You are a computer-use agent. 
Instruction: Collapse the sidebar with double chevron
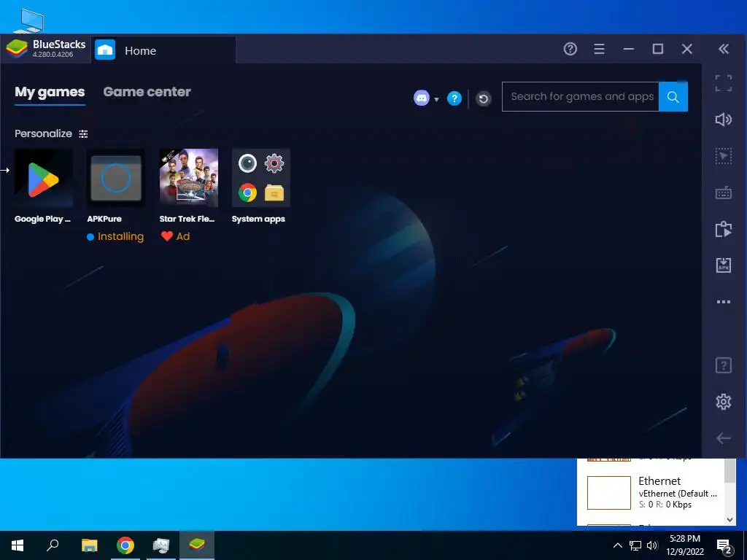[724, 49]
